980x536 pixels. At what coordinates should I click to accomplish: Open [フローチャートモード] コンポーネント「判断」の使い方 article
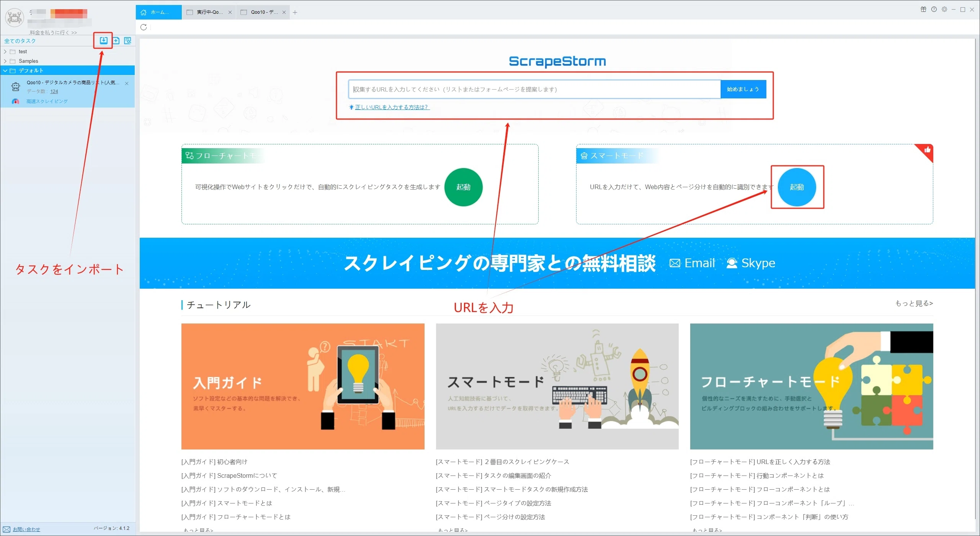click(769, 517)
